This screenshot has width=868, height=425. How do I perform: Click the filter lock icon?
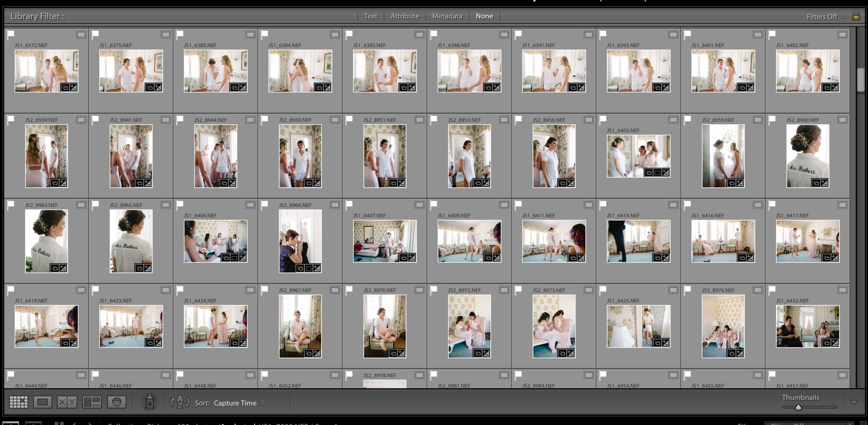pos(856,15)
